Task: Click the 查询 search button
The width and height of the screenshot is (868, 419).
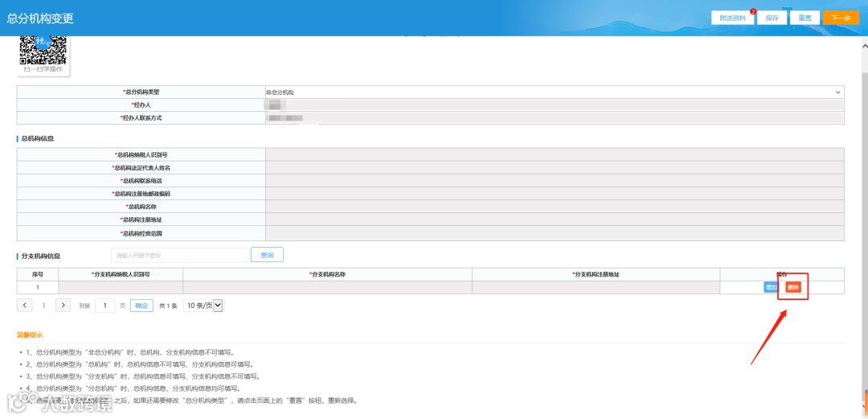Action: coord(268,255)
